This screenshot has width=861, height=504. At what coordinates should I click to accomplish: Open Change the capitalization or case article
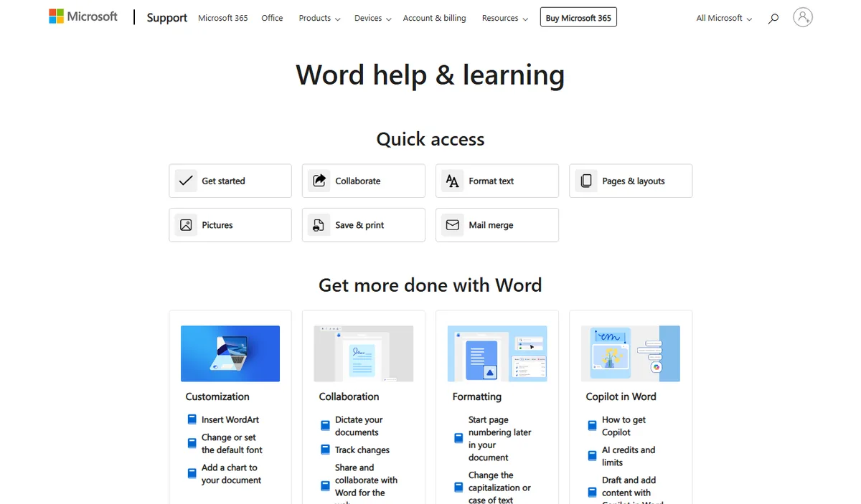click(499, 487)
